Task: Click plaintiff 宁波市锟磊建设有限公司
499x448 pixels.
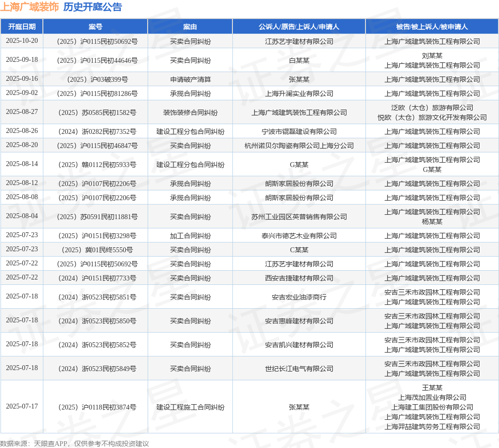Action: pos(299,131)
